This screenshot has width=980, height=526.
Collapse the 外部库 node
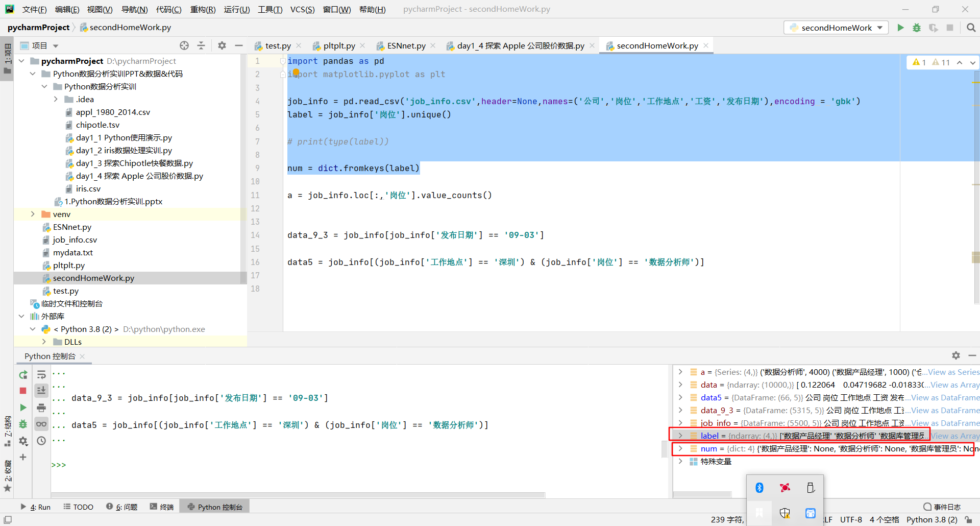[21, 316]
